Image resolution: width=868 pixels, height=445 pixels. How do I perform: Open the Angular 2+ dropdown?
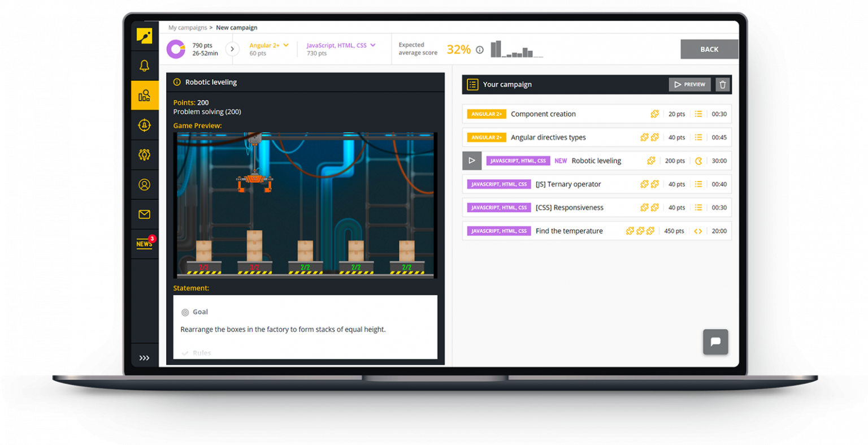269,45
